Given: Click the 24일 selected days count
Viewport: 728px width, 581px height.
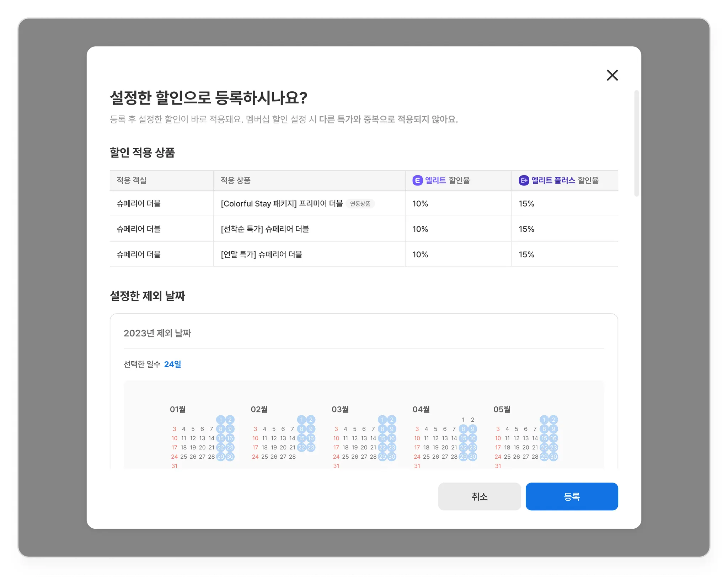Looking at the screenshot, I should (172, 364).
